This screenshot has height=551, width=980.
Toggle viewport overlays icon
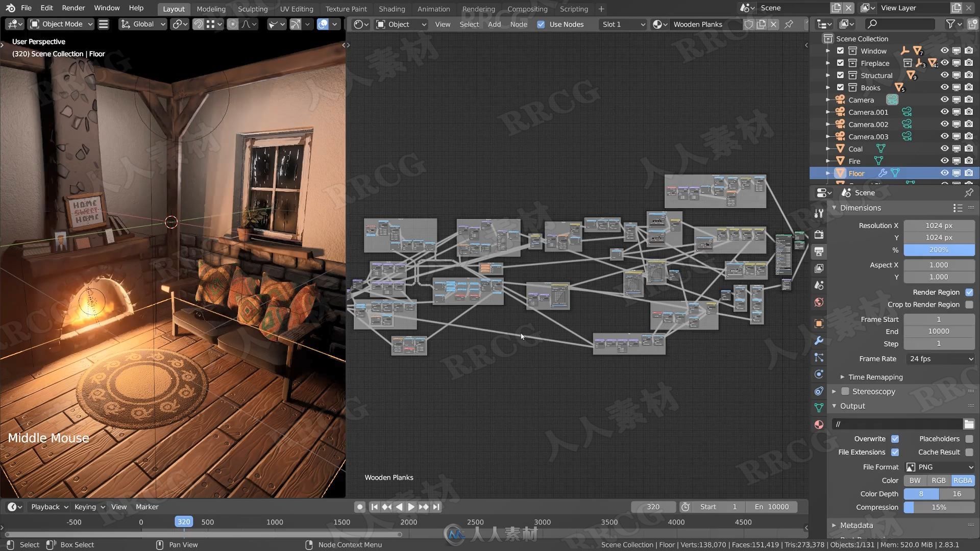pos(323,24)
